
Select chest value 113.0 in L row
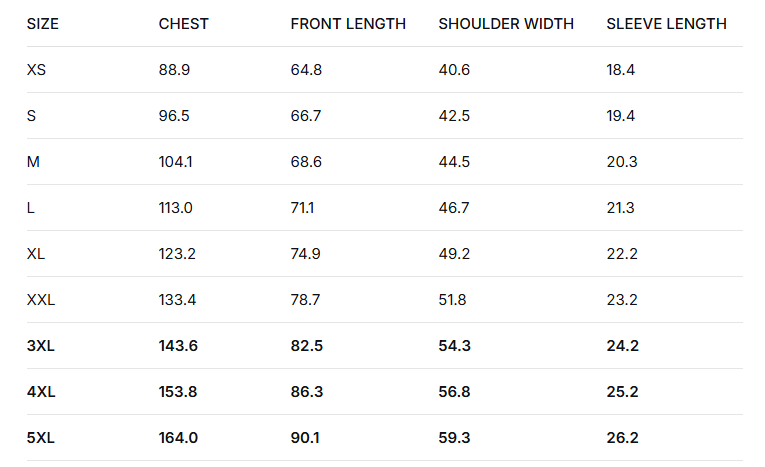pos(176,208)
